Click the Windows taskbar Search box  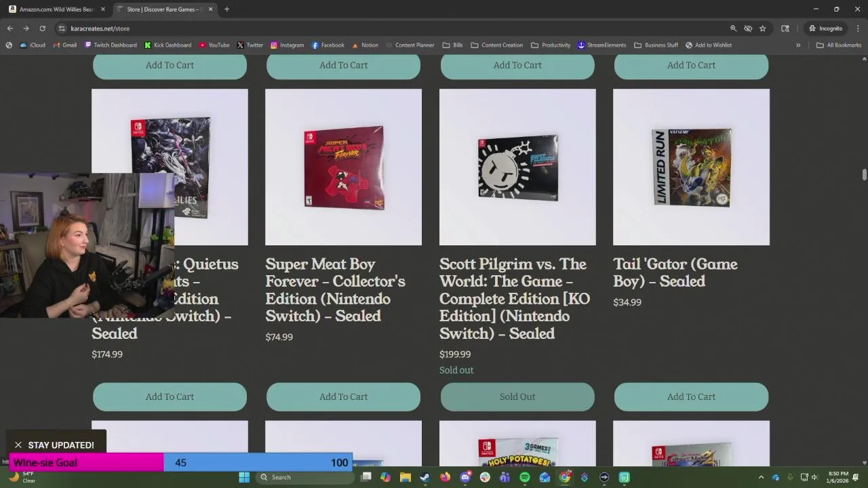tap(305, 477)
